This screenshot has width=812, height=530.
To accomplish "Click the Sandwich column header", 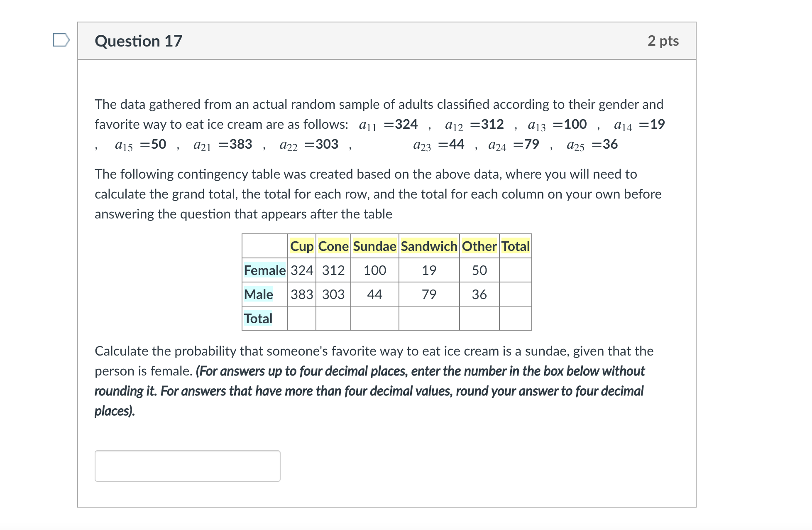I will [428, 246].
